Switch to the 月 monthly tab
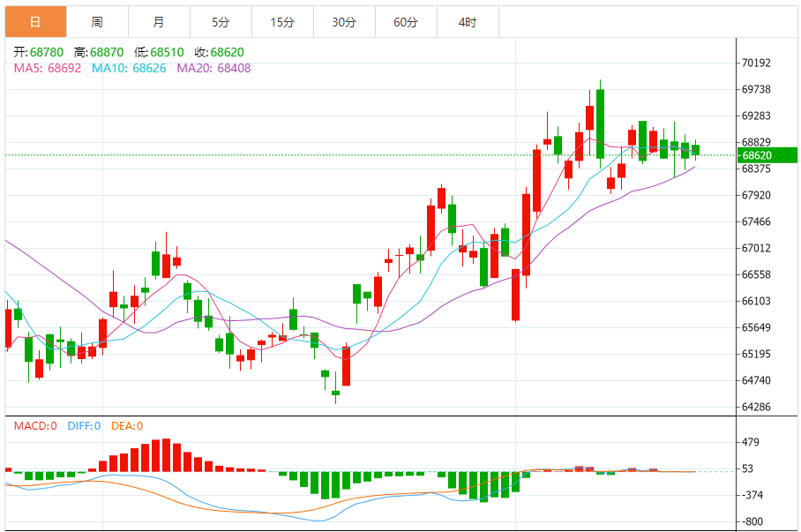This screenshot has width=801, height=532. pyautogui.click(x=159, y=22)
